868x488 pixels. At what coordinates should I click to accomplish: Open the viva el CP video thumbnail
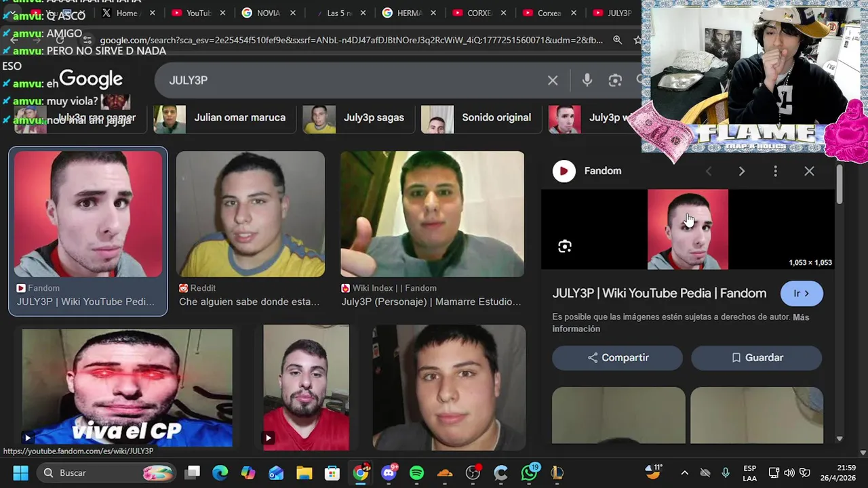[127, 388]
